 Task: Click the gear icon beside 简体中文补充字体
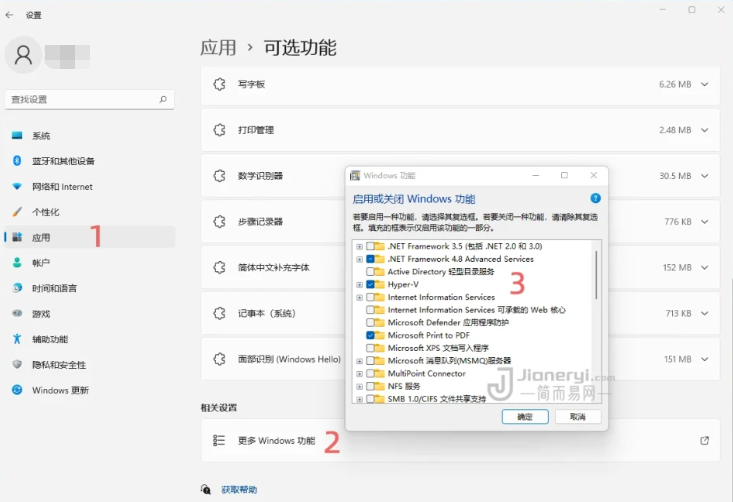219,267
